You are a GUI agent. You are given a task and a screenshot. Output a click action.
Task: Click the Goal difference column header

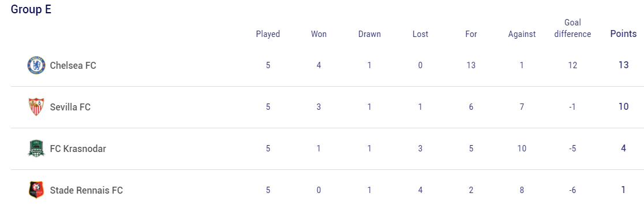click(x=572, y=28)
